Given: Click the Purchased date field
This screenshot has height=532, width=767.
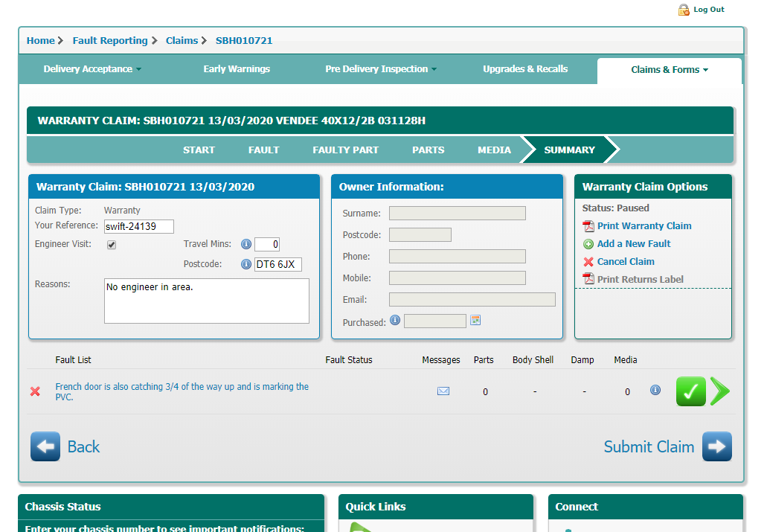Looking at the screenshot, I should 435,321.
